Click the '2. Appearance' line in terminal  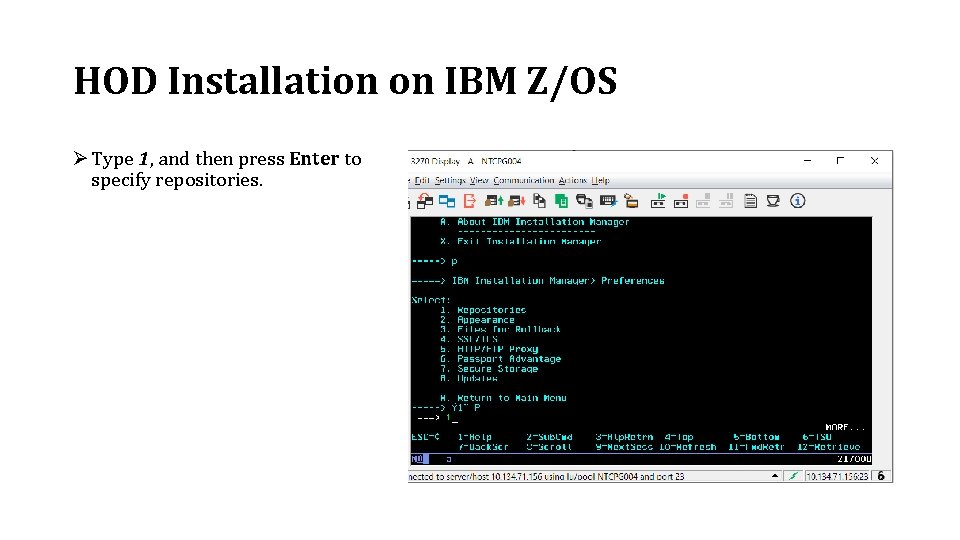pyautogui.click(x=477, y=320)
